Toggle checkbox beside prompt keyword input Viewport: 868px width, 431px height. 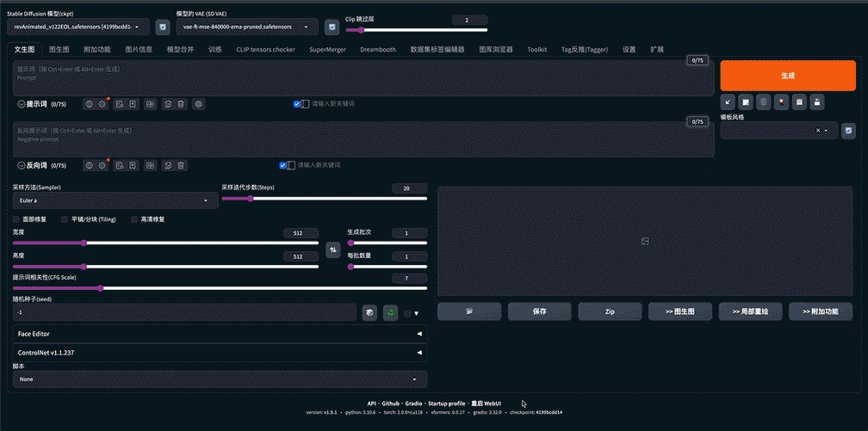pos(297,103)
